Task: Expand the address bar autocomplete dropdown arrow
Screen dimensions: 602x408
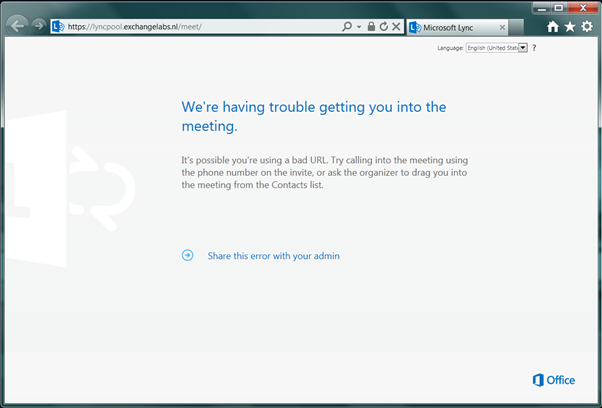Action: [359, 26]
